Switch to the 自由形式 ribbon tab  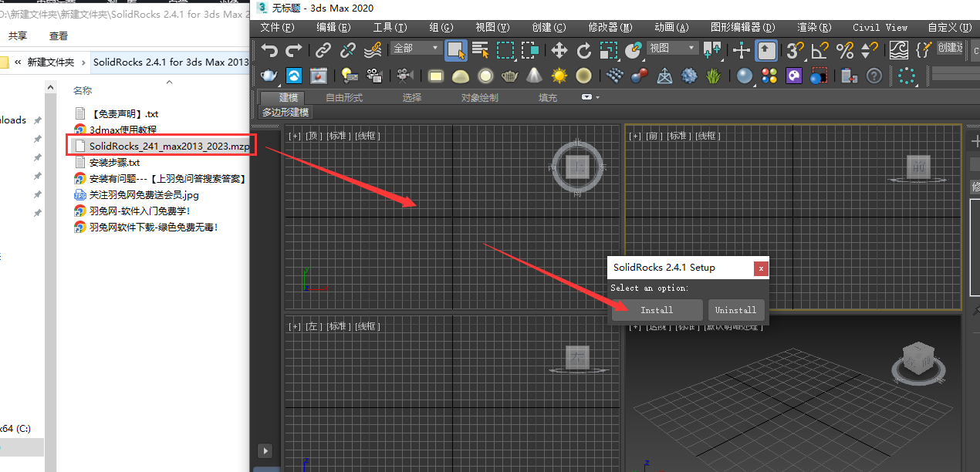click(x=344, y=98)
